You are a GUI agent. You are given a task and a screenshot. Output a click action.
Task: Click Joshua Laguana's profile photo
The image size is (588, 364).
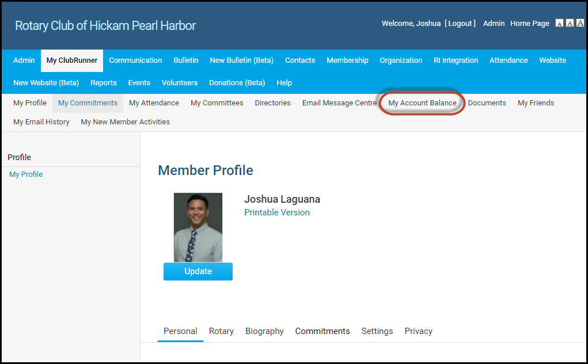tap(198, 227)
